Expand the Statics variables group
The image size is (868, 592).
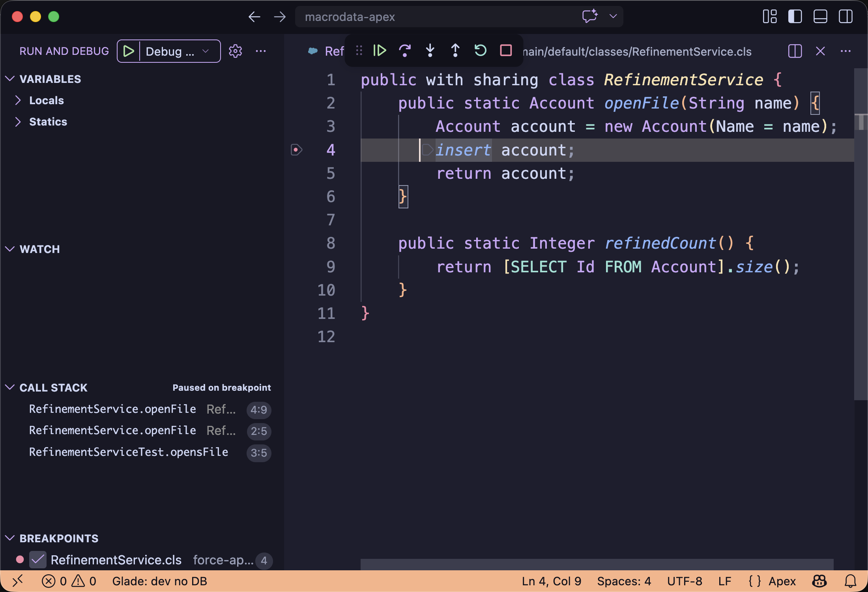pyautogui.click(x=17, y=122)
